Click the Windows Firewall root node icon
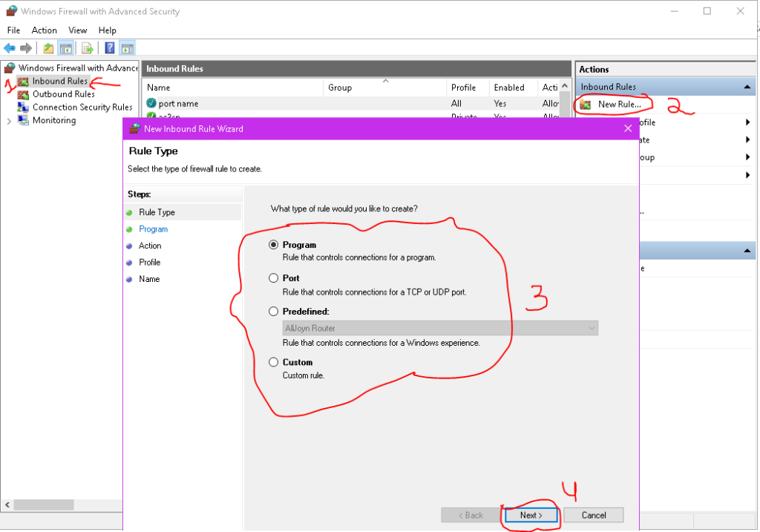Screen dimensions: 760x532 [10, 68]
